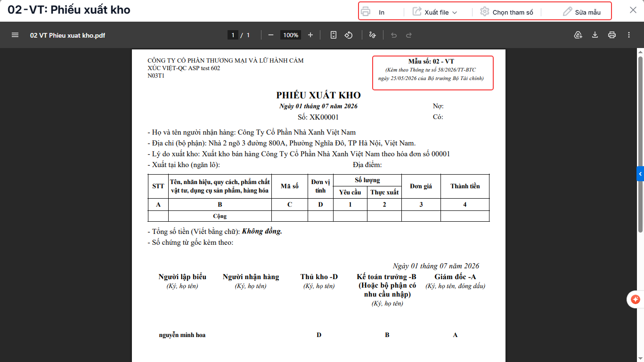Click the gear icon beside Chọn tham số
Screen dimensions: 644x362
[x=485, y=12]
